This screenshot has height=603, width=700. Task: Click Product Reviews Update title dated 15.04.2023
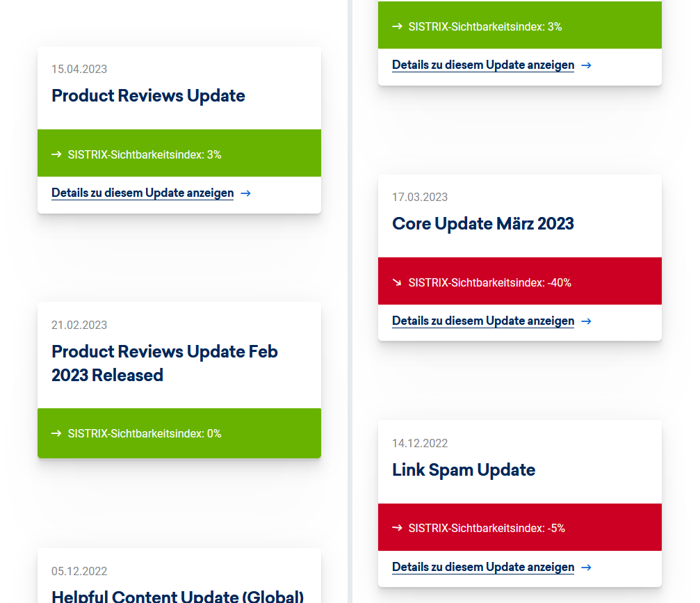click(x=148, y=96)
